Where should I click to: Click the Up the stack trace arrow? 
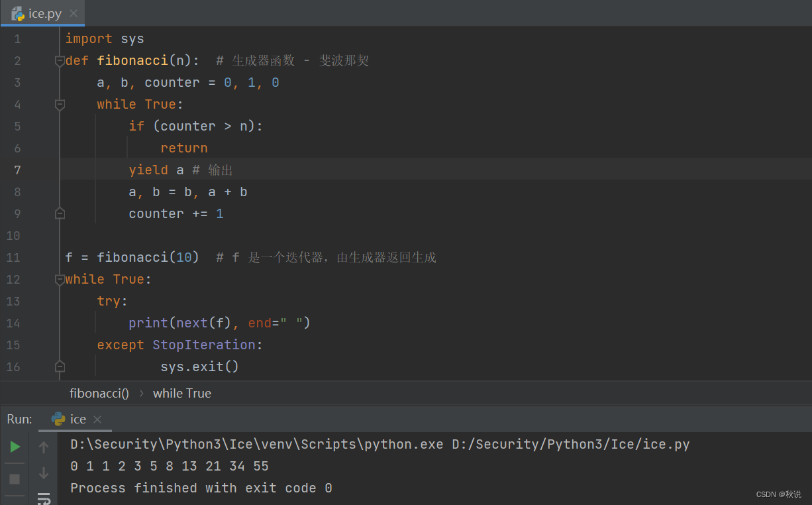(x=44, y=447)
